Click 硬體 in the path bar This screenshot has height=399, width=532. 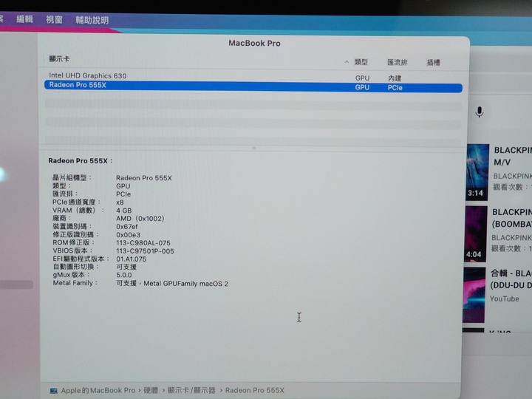click(x=151, y=391)
